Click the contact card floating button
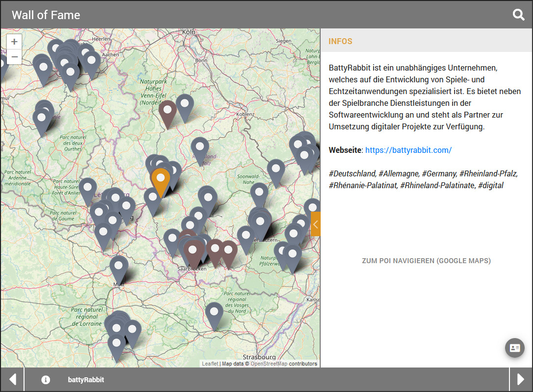Screen dimensions: 533x392 (x=514, y=348)
